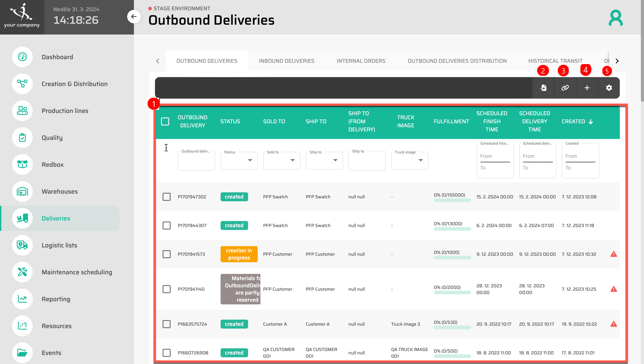Click the link/attach icon in toolbar
644x364 pixels.
[565, 88]
